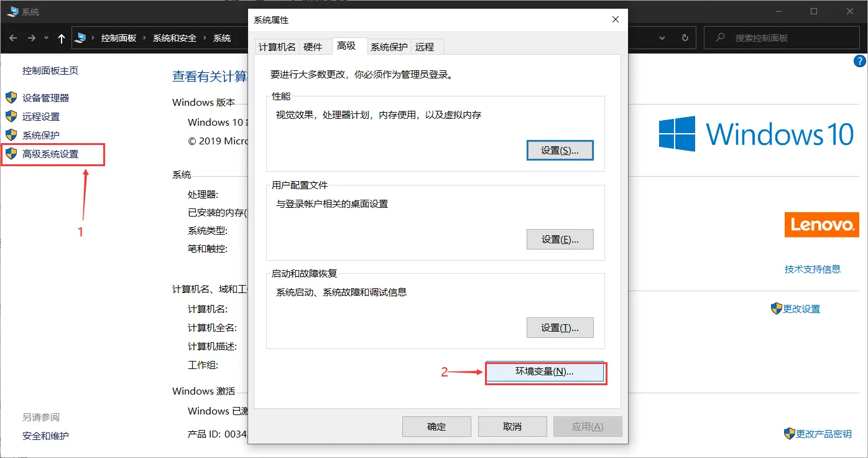Click 视觉效果 description text in 性能
Image resolution: width=868 pixels, height=458 pixels.
coord(379,115)
